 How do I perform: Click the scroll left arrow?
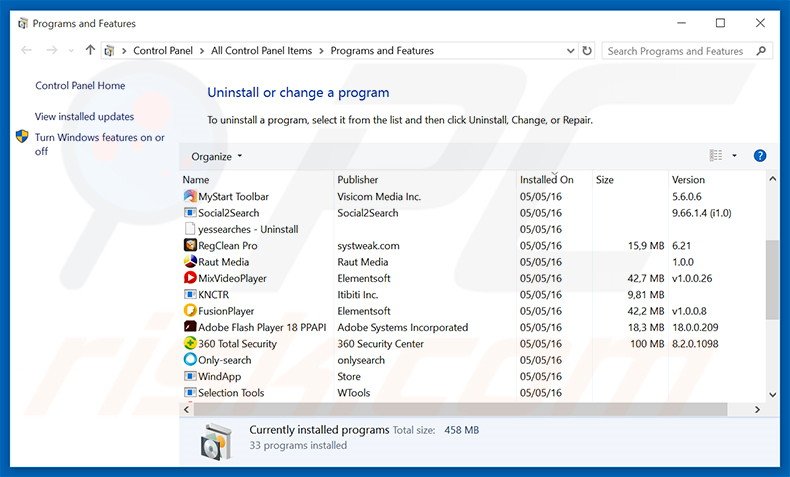pos(186,410)
